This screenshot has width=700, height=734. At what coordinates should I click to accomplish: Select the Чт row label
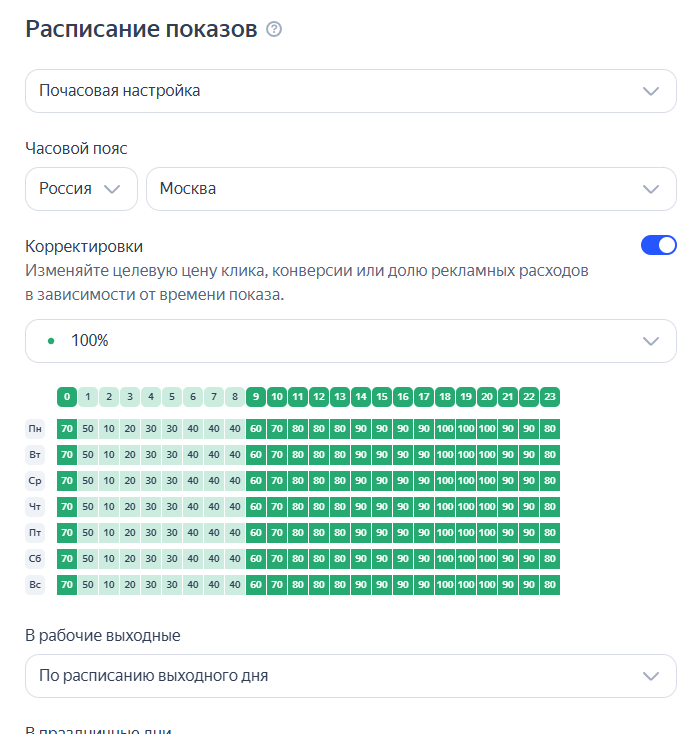pos(35,507)
